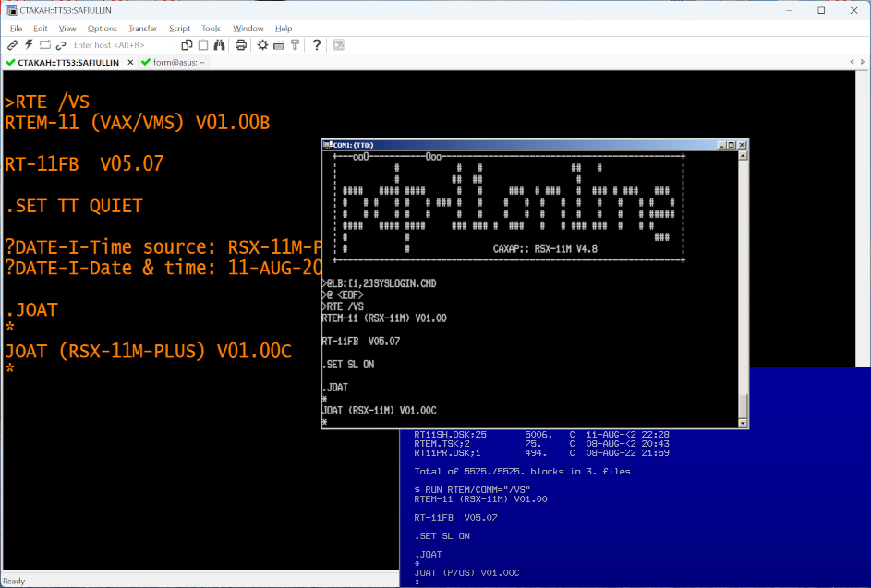Click the tab bar right scroll arrow
The width and height of the screenshot is (871, 588).
(861, 62)
